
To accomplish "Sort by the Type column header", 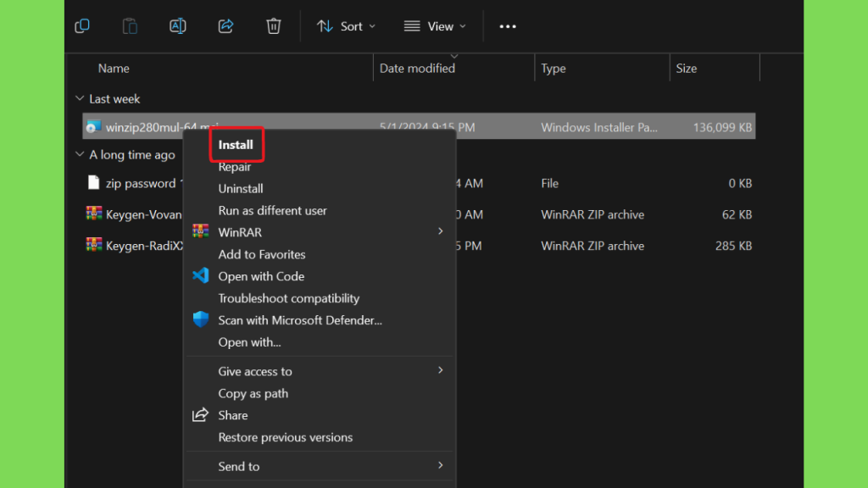I will [554, 69].
